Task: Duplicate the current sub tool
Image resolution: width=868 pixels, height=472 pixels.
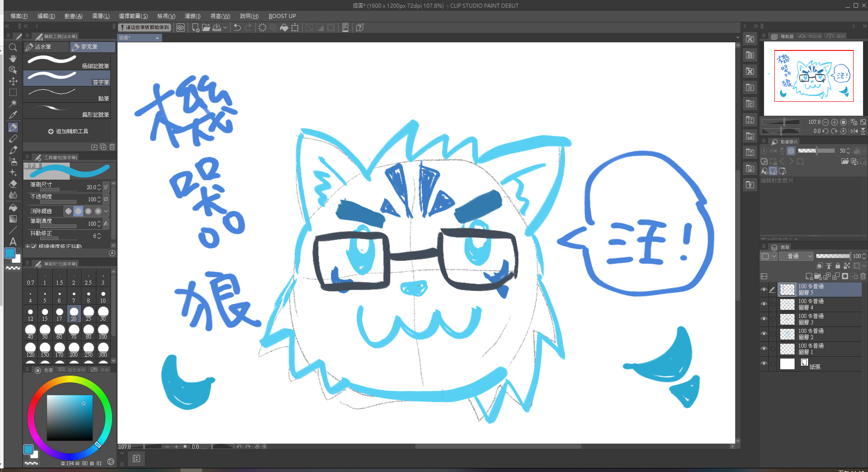Action: tap(103, 147)
